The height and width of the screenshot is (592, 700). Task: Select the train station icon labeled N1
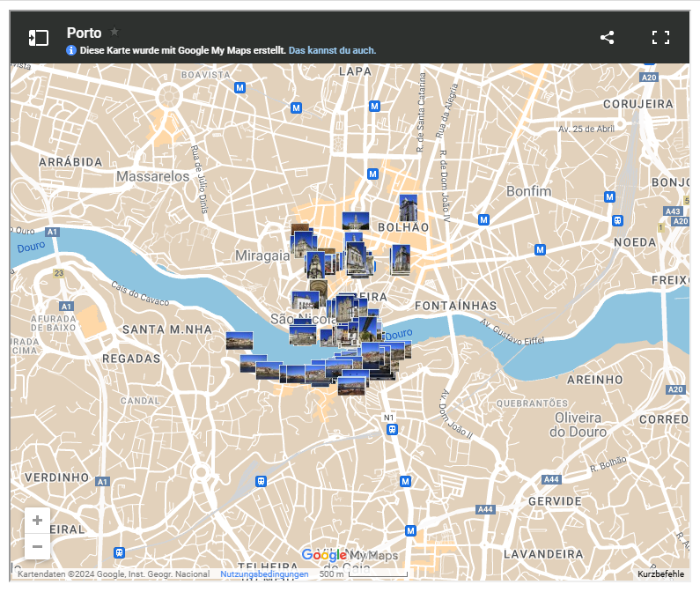(x=392, y=430)
